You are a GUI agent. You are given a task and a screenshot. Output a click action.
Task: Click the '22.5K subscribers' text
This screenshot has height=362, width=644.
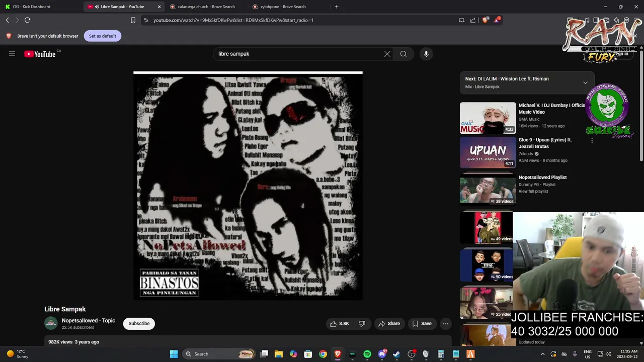(x=78, y=327)
